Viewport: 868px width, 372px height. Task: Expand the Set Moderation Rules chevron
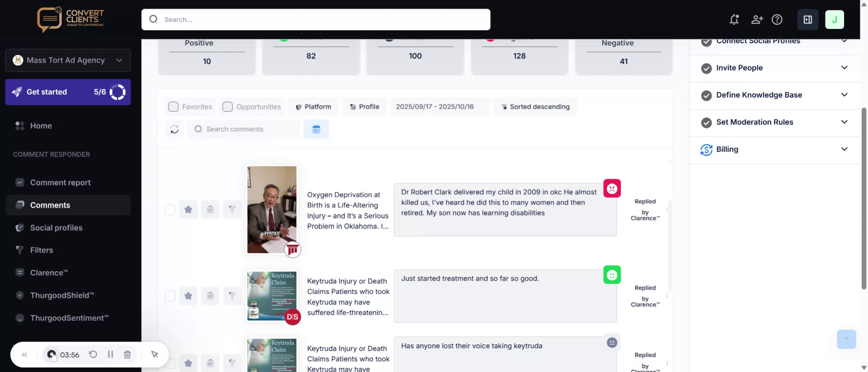coord(844,122)
